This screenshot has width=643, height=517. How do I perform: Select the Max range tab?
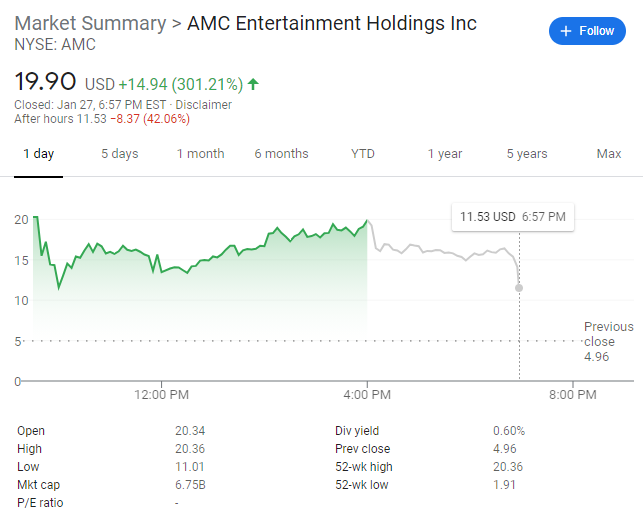[609, 154]
